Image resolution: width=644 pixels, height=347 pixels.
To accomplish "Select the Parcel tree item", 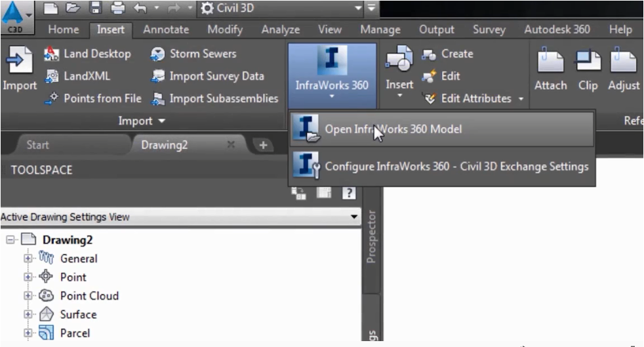I will click(x=75, y=333).
